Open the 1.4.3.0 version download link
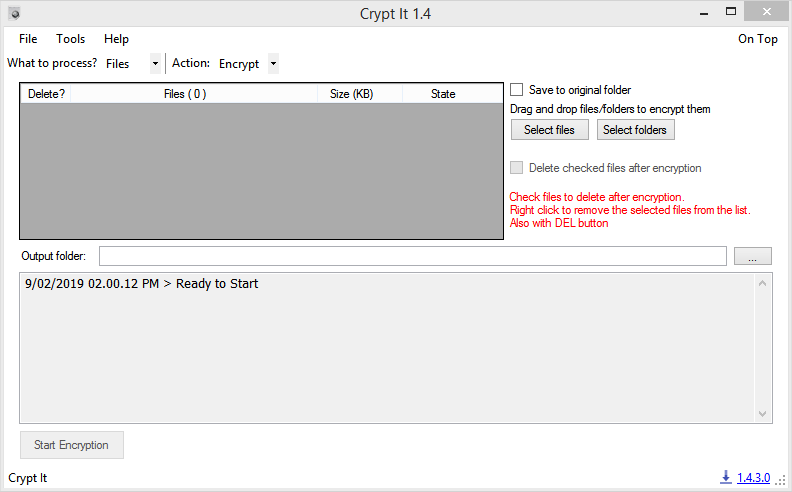This screenshot has width=792, height=492. coord(754,477)
